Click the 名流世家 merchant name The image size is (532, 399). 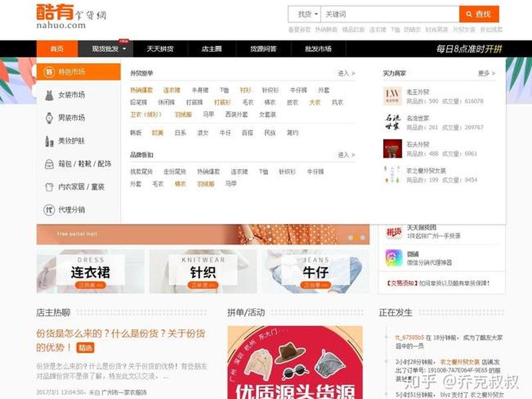[x=418, y=118]
